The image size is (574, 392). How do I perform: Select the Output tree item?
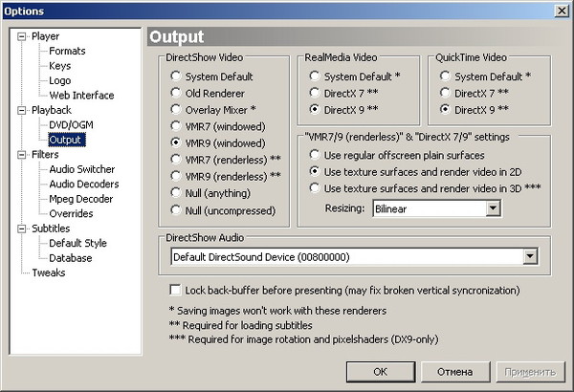pyautogui.click(x=67, y=140)
